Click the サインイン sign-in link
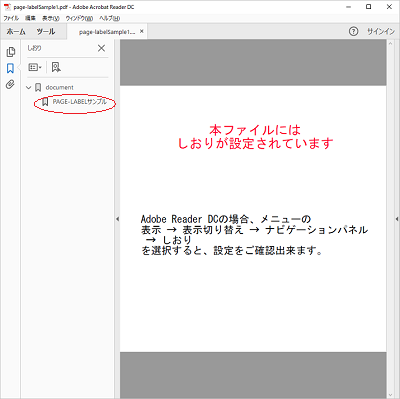This screenshot has height=399, width=400. click(x=381, y=31)
